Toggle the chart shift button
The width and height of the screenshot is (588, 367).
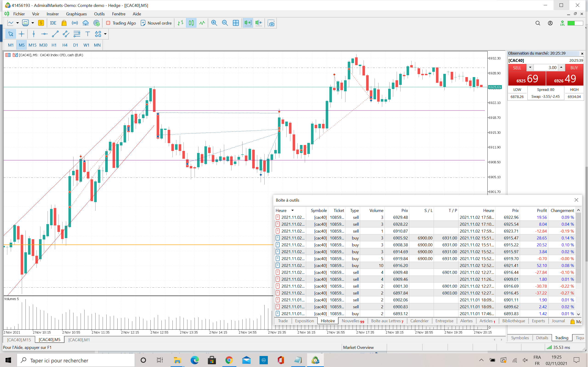259,23
